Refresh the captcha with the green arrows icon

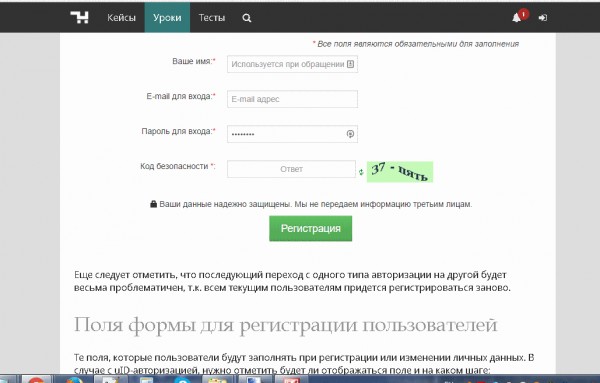tap(361, 172)
